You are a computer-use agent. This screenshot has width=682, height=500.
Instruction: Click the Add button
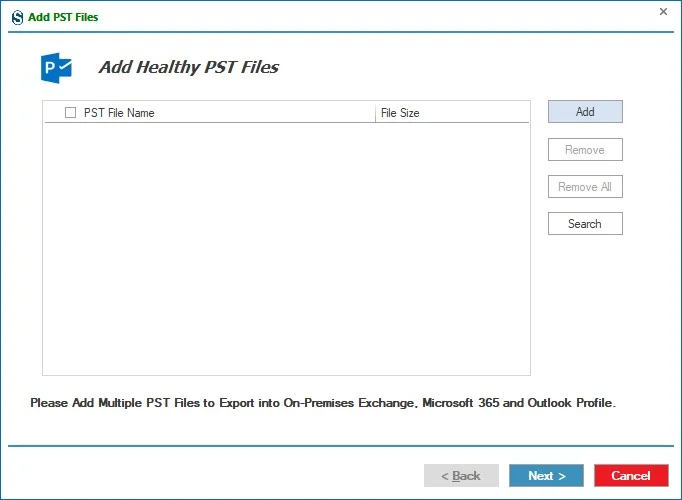(585, 112)
